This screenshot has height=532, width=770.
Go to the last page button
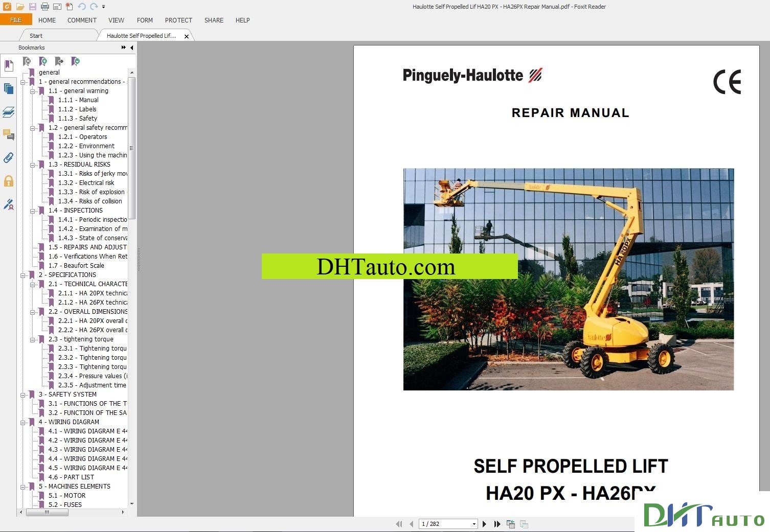pyautogui.click(x=497, y=524)
